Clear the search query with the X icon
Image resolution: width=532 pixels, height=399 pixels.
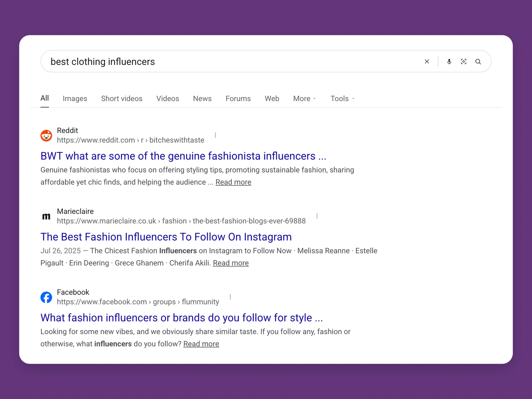pos(427,62)
